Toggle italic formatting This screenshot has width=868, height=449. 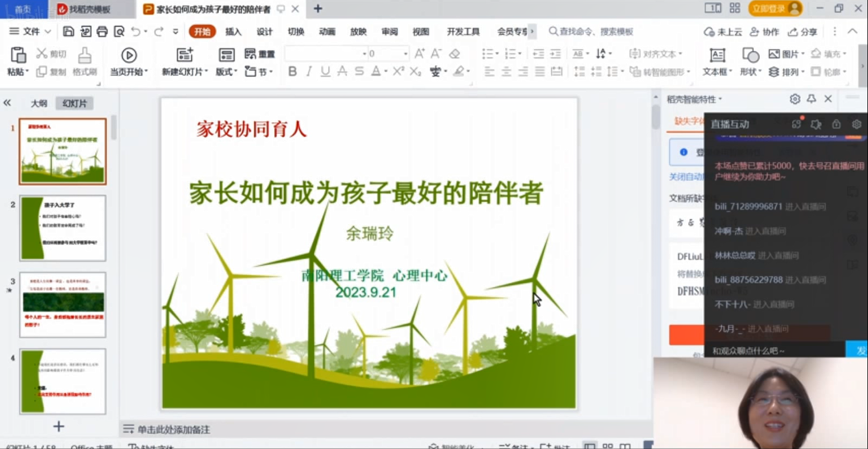[x=309, y=72]
